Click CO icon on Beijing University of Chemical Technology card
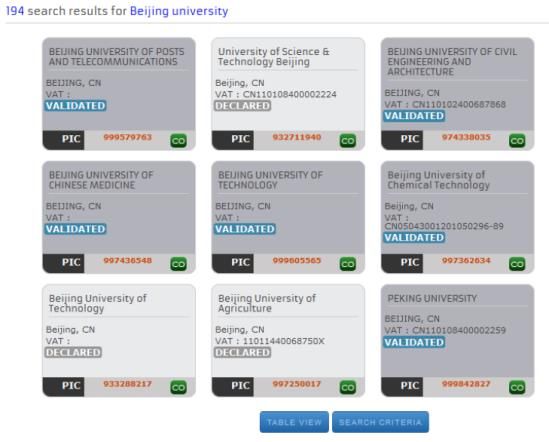549x442 pixels. (x=517, y=264)
